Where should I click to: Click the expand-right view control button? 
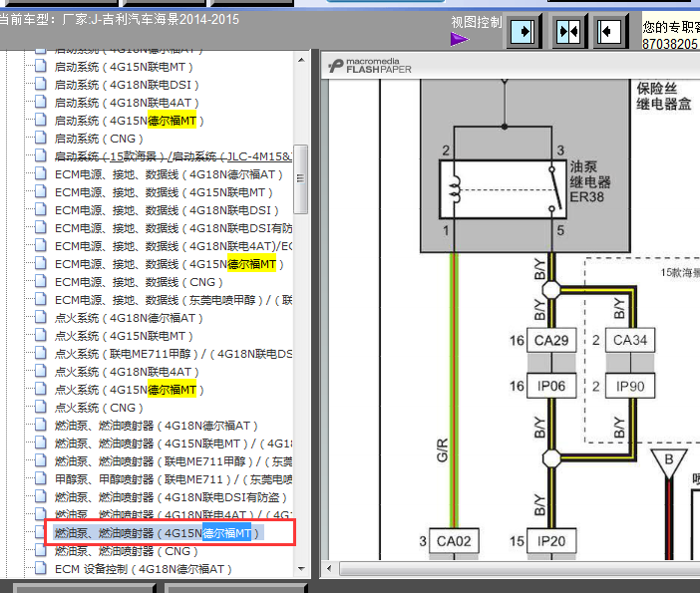(x=523, y=32)
